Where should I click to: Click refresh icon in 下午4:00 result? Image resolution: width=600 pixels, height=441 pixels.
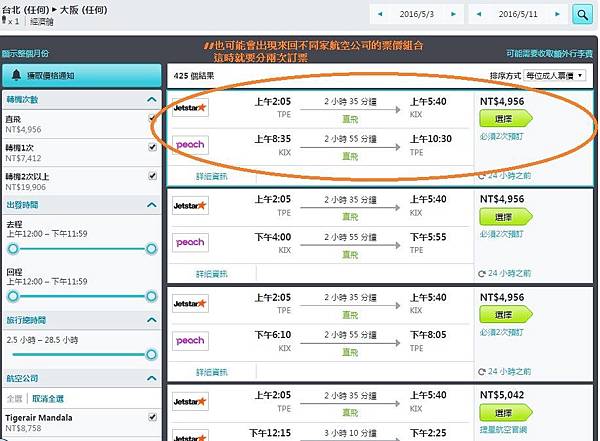coord(482,274)
